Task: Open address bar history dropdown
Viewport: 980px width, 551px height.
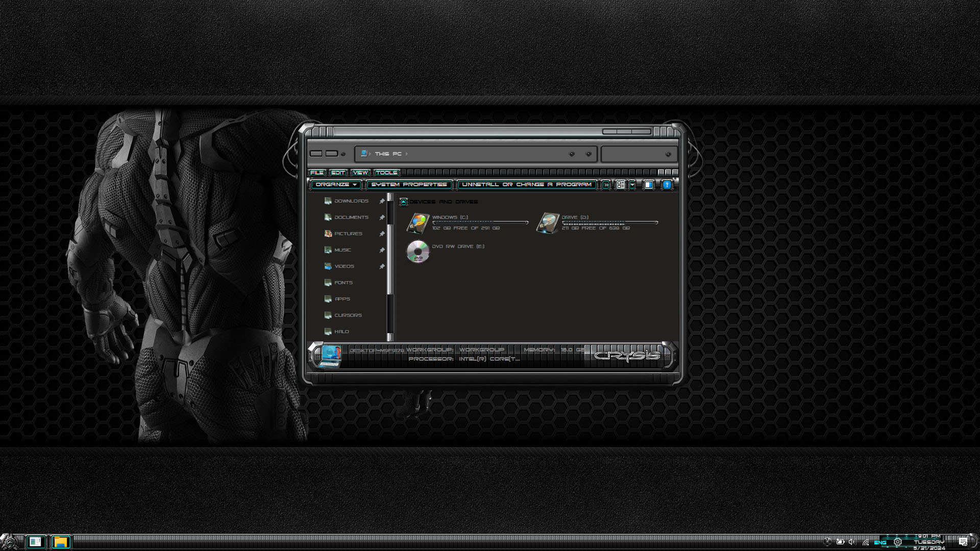Action: tap(572, 154)
